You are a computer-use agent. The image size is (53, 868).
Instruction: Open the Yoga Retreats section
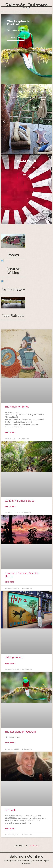[13, 316]
